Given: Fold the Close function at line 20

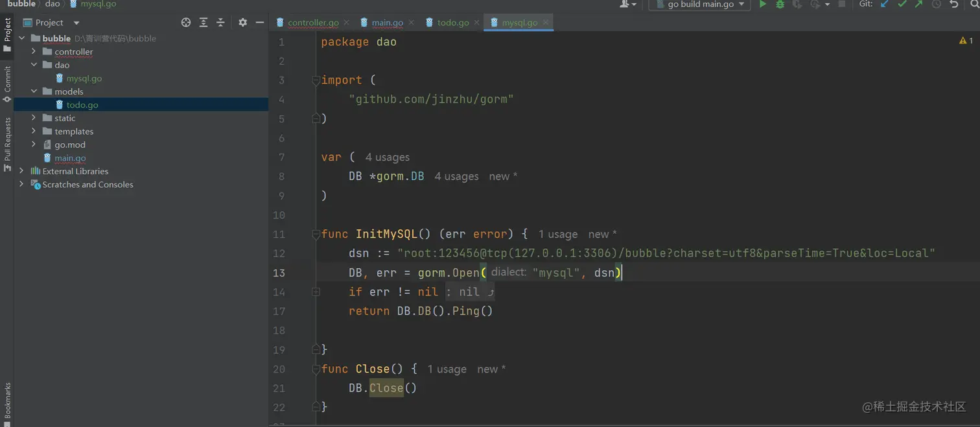Looking at the screenshot, I should 316,369.
